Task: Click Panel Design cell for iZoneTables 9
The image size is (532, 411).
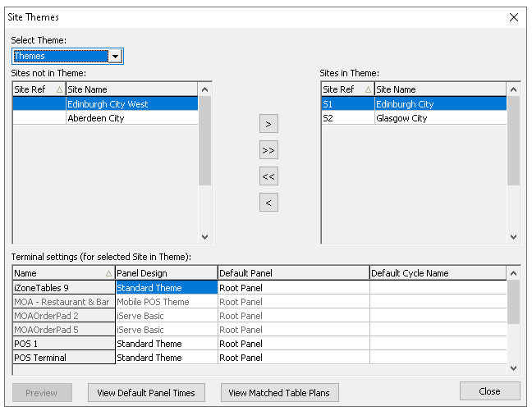Action: click(x=166, y=288)
